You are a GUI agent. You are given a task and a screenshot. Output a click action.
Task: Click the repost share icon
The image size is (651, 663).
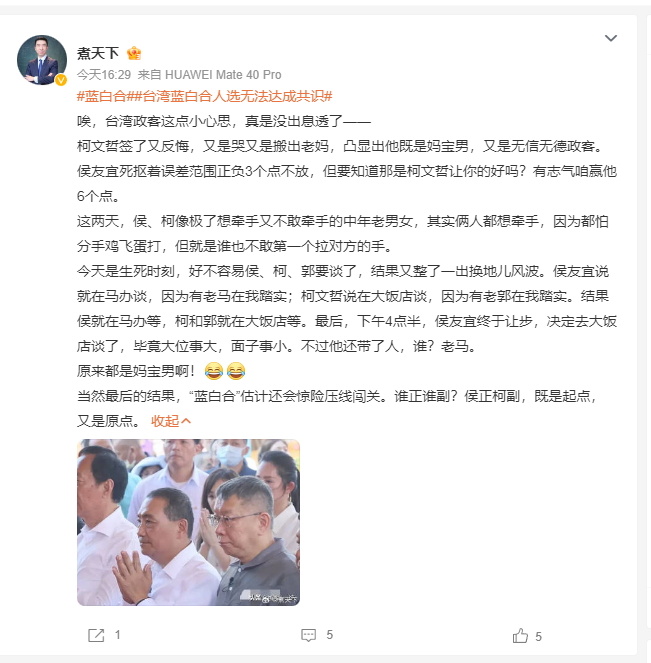click(96, 635)
